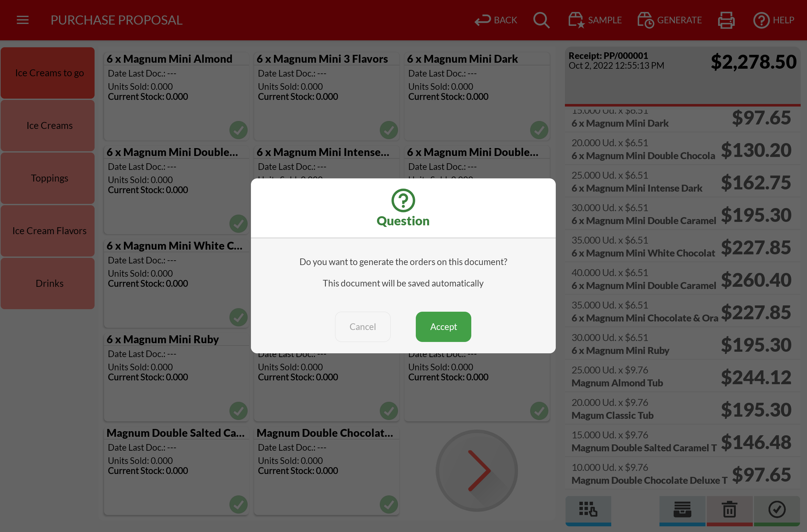This screenshot has width=807, height=532.
Task: Accept generating the orders
Action: coord(443,327)
